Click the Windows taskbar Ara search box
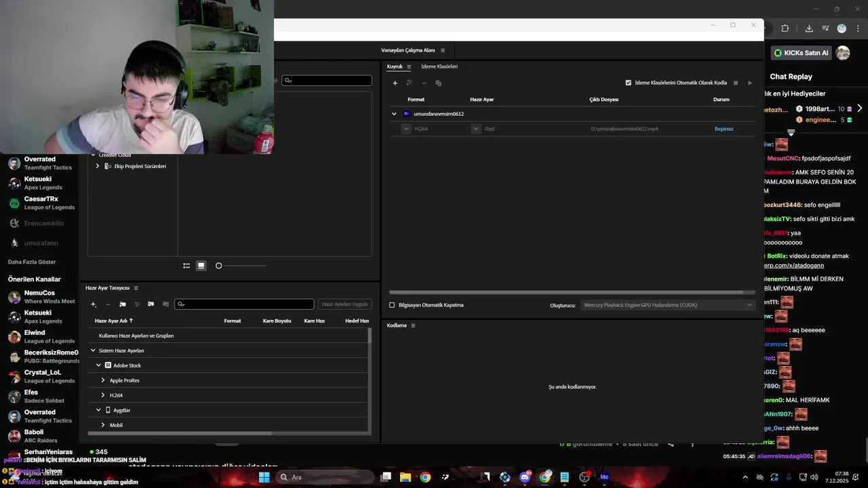Viewport: 868px width, 488px height. tap(325, 477)
